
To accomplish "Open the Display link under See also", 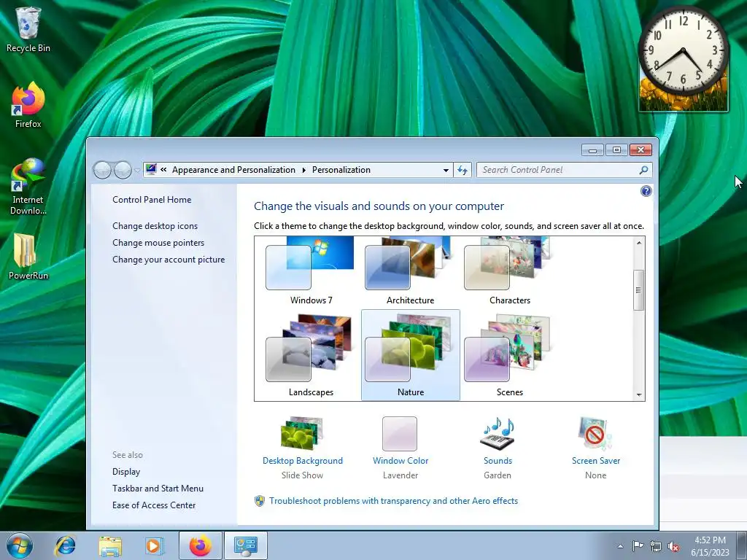I will click(126, 472).
